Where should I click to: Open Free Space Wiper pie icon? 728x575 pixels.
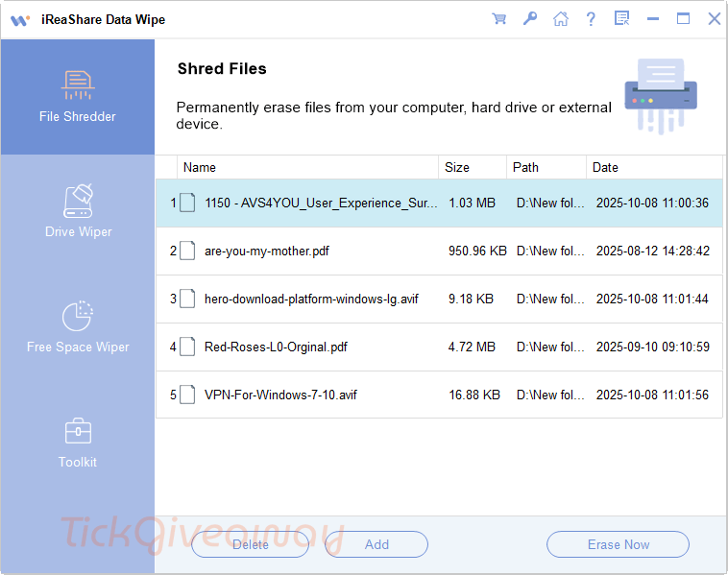click(x=78, y=316)
